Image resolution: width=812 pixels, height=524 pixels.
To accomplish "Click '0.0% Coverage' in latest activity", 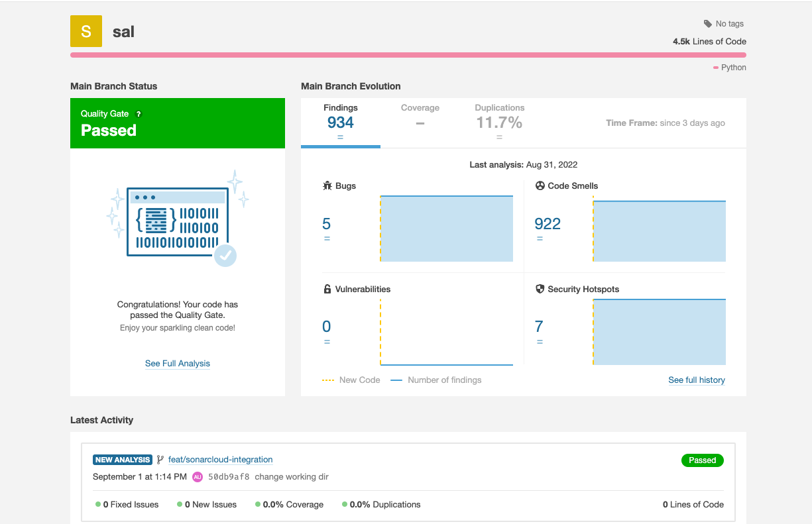I will tap(289, 505).
